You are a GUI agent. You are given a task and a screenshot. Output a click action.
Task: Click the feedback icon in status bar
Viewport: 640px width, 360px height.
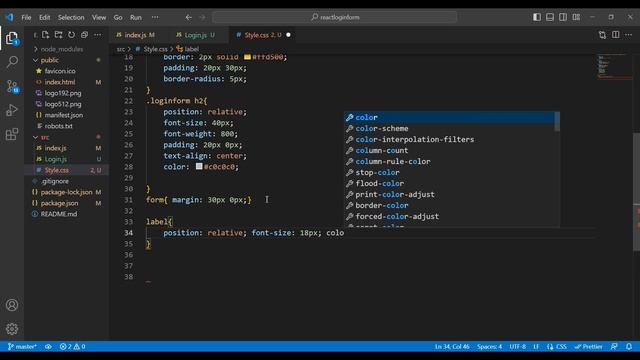coord(614,347)
